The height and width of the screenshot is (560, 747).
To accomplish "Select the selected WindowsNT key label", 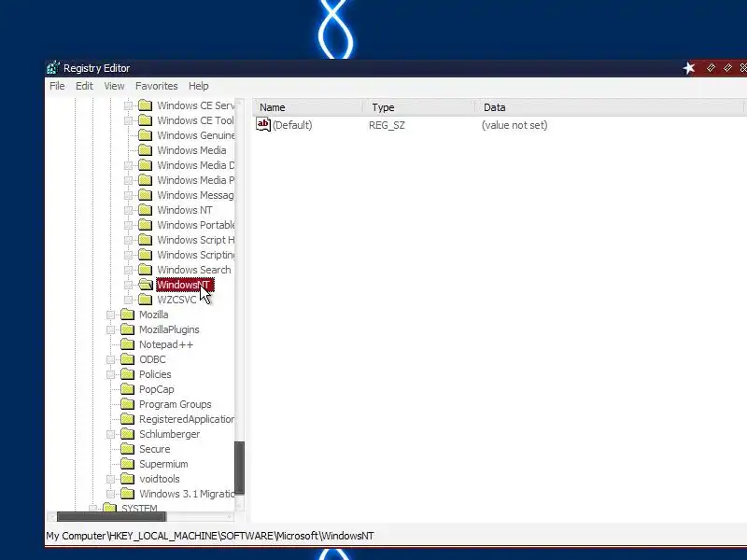I will pos(184,285).
